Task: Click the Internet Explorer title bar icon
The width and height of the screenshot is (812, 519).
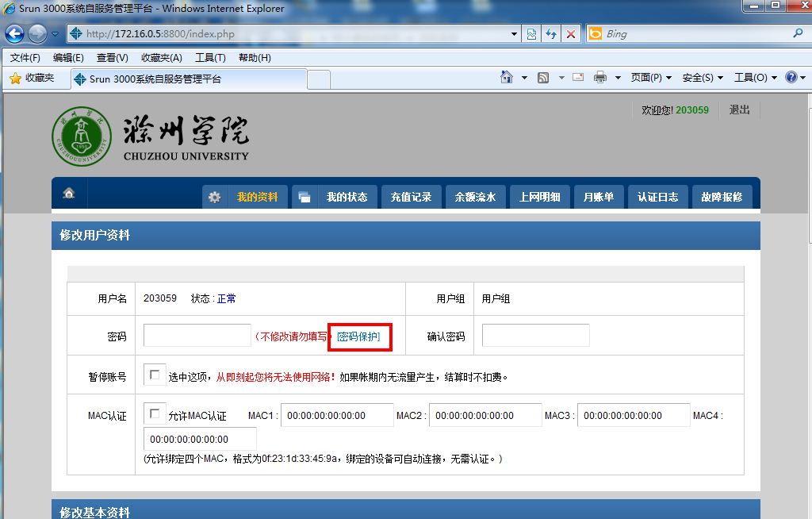Action: [10, 8]
